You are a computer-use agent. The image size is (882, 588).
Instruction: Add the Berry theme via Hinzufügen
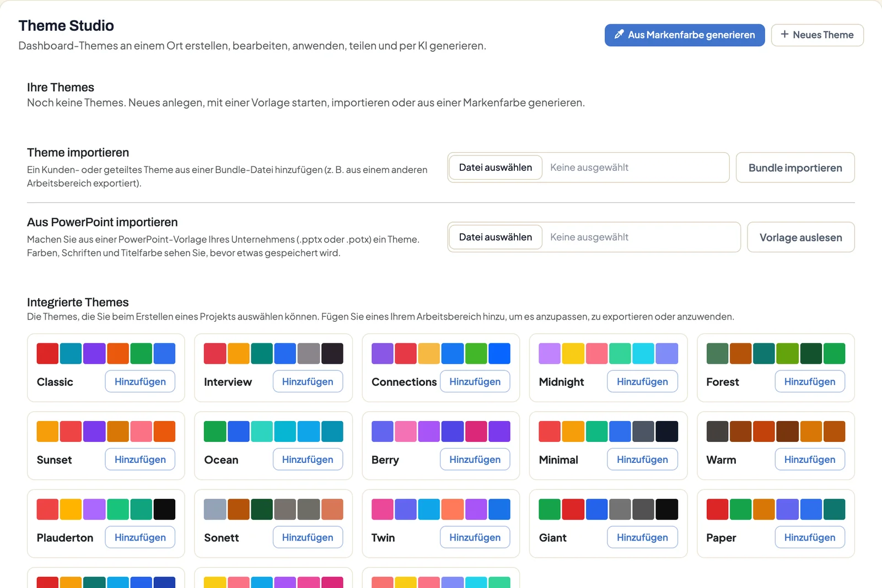pyautogui.click(x=475, y=459)
